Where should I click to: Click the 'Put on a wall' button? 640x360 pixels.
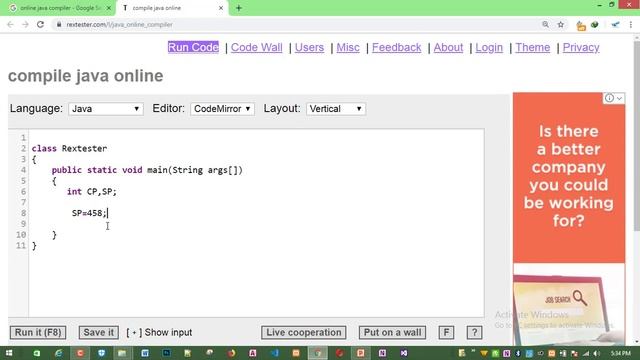[x=392, y=333]
